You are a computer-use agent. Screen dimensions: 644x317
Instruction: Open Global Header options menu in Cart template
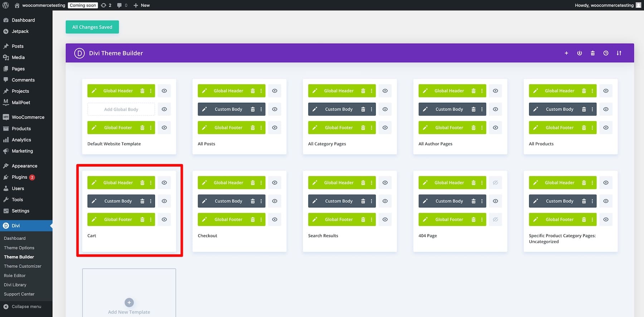click(151, 183)
